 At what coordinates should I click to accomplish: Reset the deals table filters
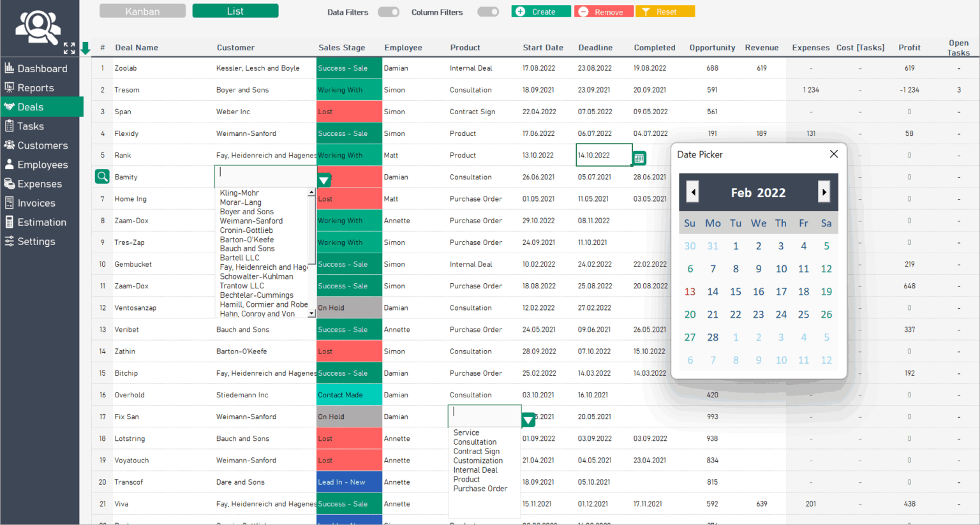[665, 11]
